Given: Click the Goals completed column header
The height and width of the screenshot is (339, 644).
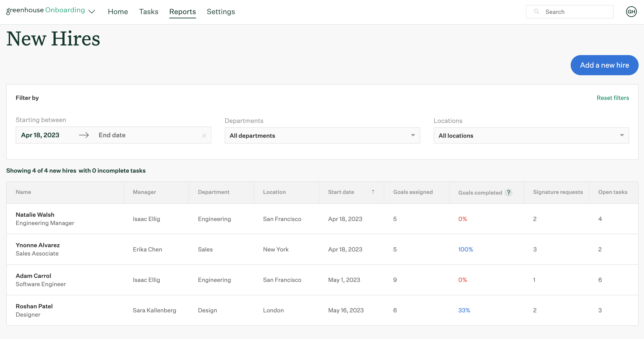Looking at the screenshot, I should [480, 193].
